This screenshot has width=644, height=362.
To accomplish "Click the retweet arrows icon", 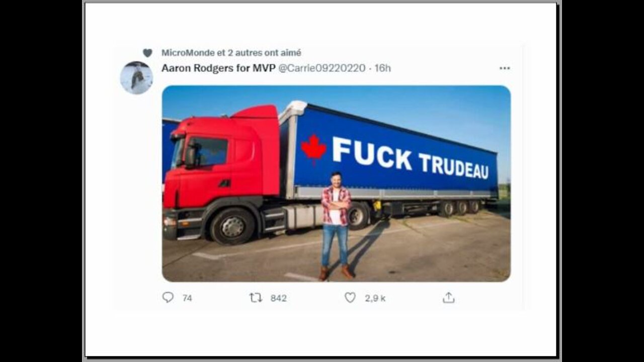I will pyautogui.click(x=256, y=298).
